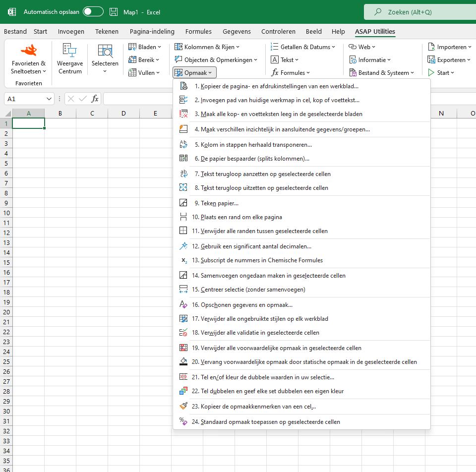
Task: Switch to the Invoegen tab
Action: click(71, 32)
